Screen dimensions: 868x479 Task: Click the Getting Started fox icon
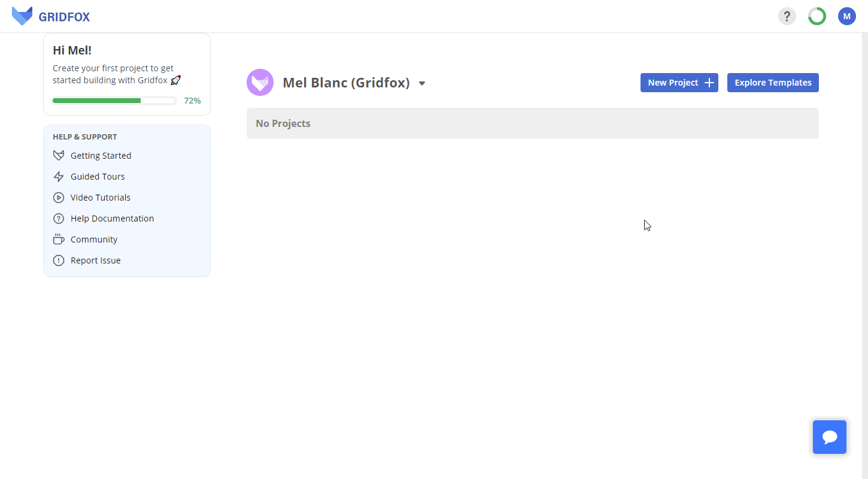pos(59,156)
